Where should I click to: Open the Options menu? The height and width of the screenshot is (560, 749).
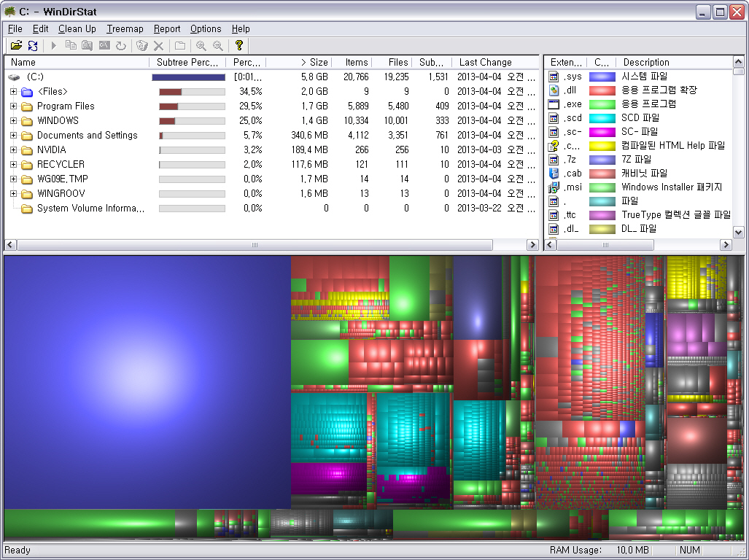[x=206, y=28]
